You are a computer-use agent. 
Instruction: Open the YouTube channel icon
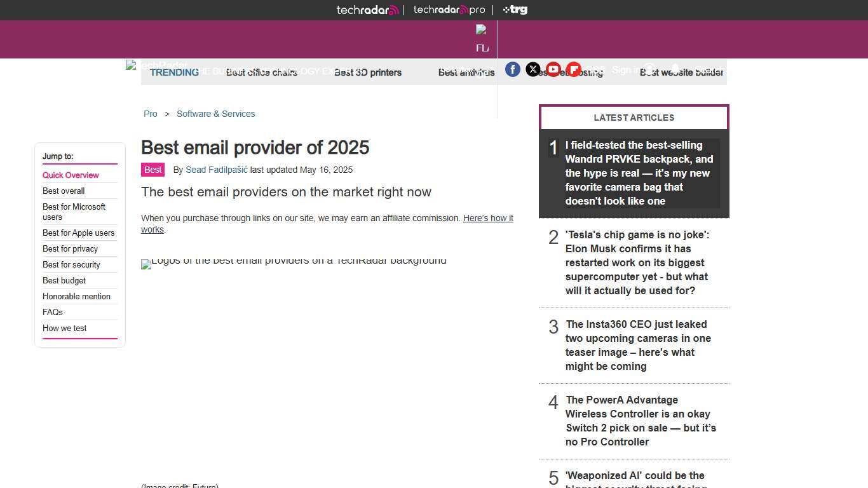pyautogui.click(x=553, y=69)
